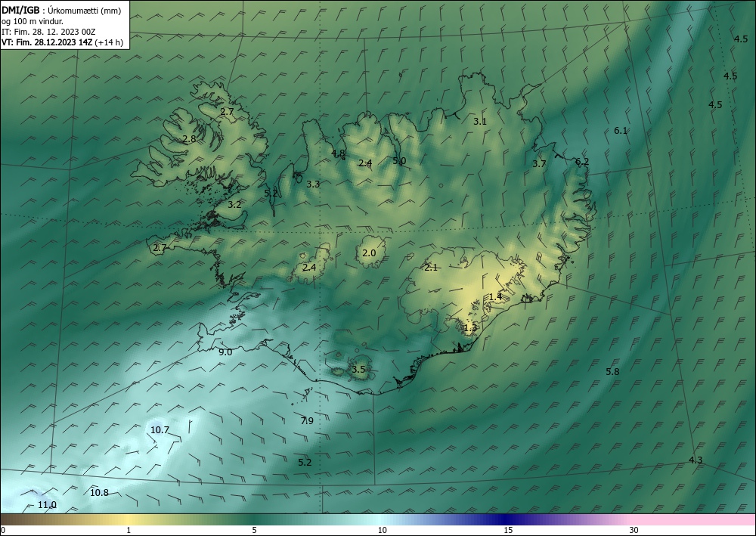Click the 1.4 value on Vatnajökull
The height and width of the screenshot is (536, 756).
click(496, 296)
